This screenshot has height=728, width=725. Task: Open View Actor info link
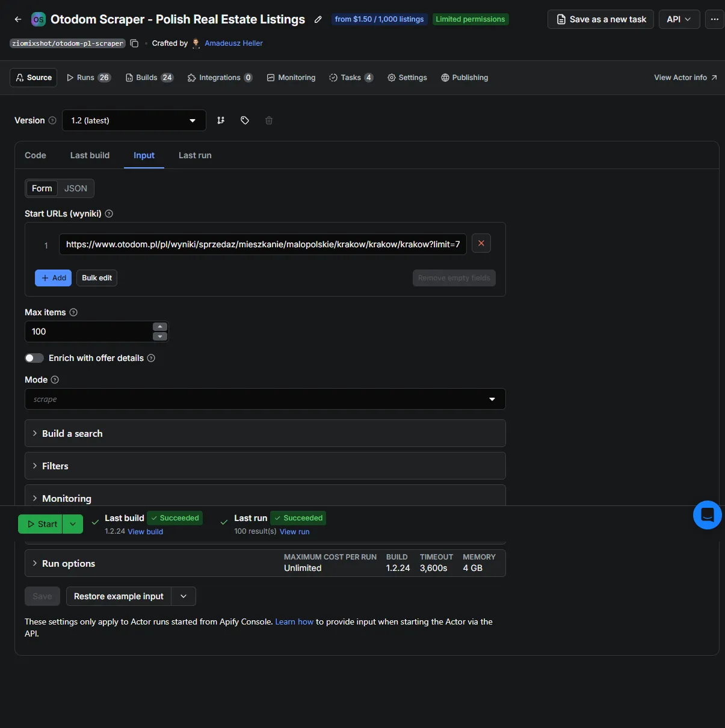[x=685, y=78]
